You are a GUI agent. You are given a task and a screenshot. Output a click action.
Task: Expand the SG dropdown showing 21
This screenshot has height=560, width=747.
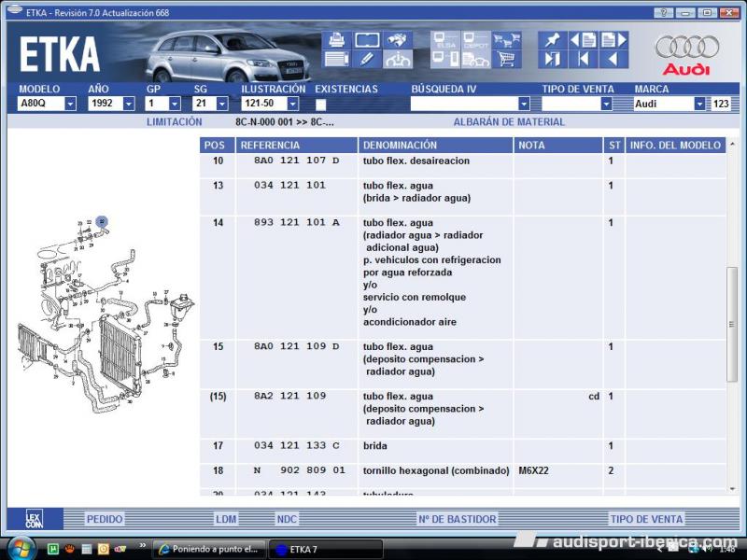[x=222, y=104]
